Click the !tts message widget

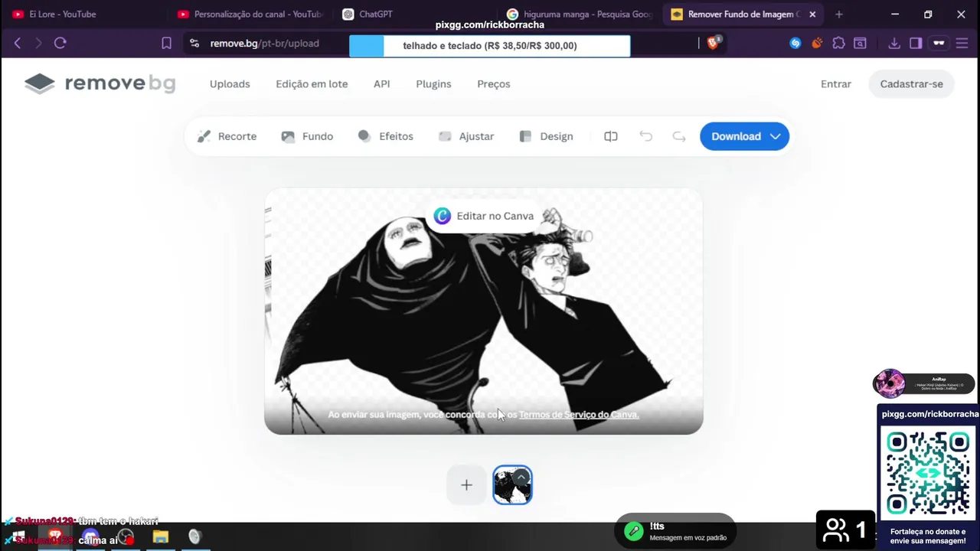pyautogui.click(x=675, y=532)
